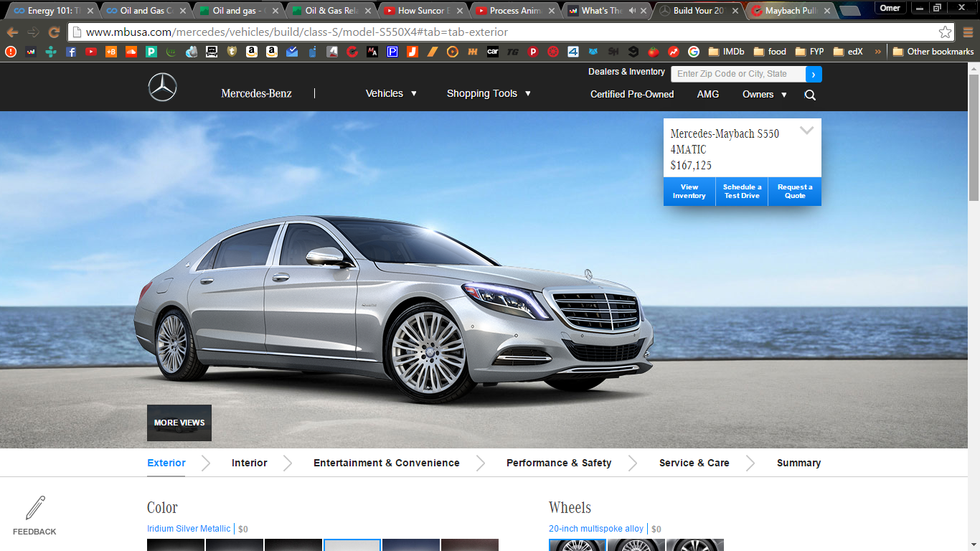Click the Omer profile button
Viewport: 980px width, 551px height.
coord(890,8)
